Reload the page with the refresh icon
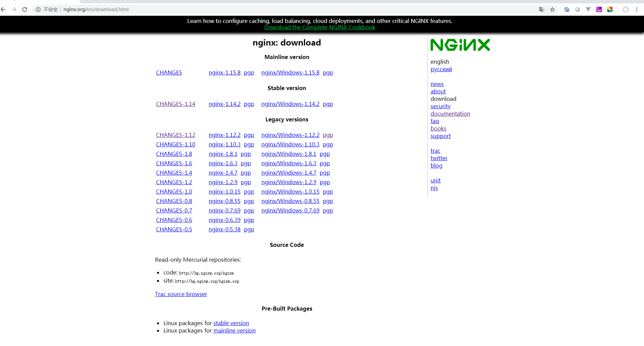Viewport: 644px width, 346px height. [25, 9]
